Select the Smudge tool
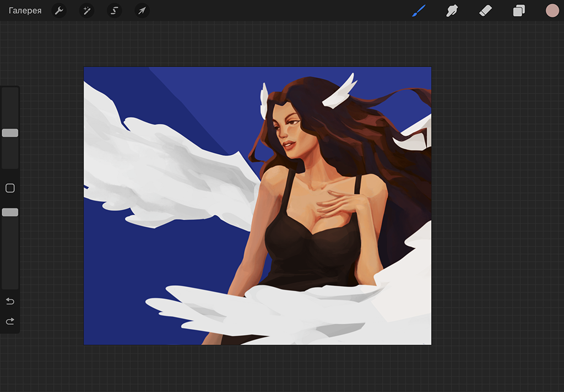The height and width of the screenshot is (392, 564). coord(452,10)
